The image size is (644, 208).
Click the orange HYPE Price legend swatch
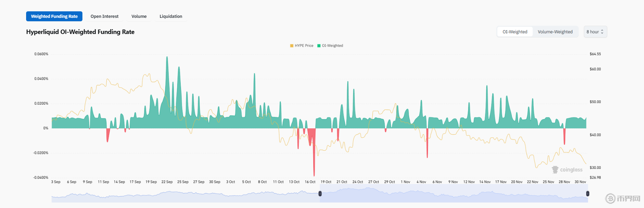292,46
